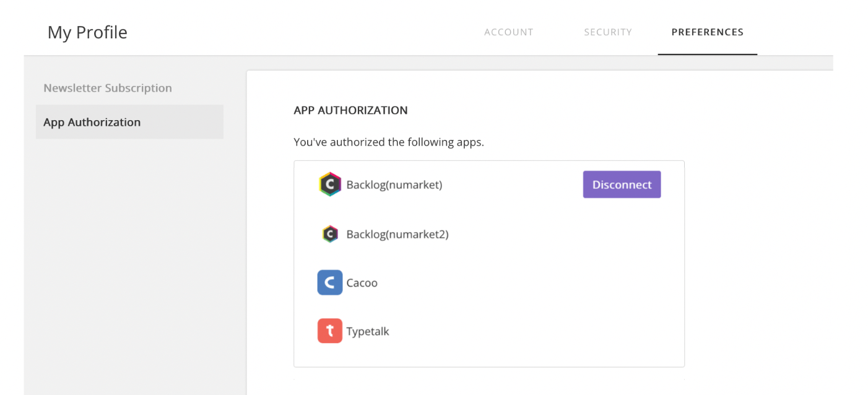The image size is (868, 395).
Task: Click the APP AUTHORIZATION section heading
Action: [x=350, y=110]
